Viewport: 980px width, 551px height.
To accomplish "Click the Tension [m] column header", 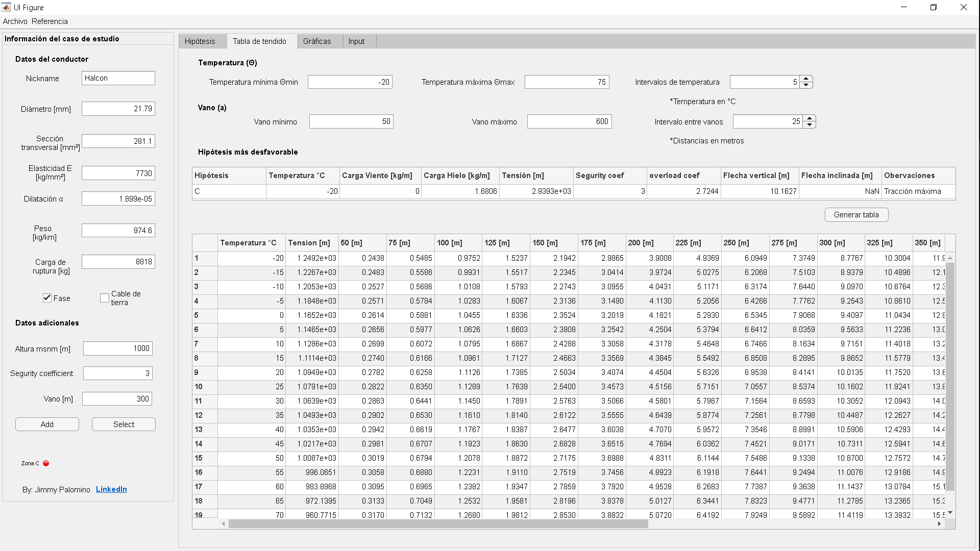I will coord(312,243).
